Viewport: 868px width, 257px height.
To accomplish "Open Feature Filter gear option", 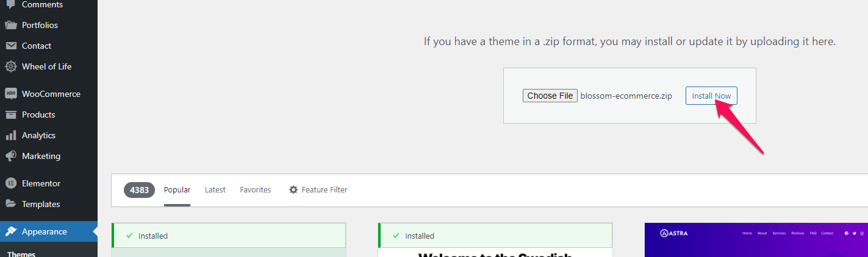I will click(318, 189).
